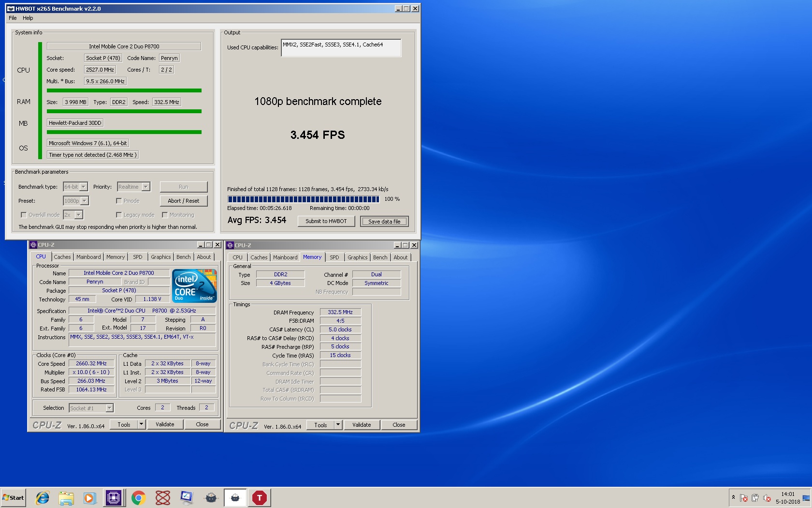Open the monitor checklist taskbar icon

[x=187, y=497]
